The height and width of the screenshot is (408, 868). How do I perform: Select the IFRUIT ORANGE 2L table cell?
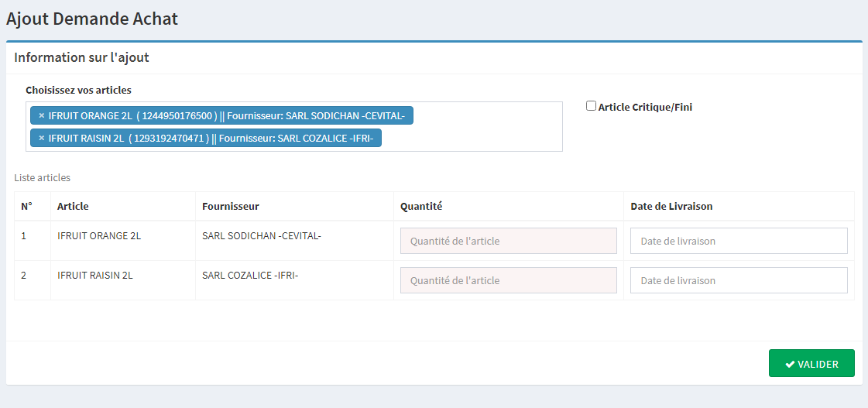click(99, 235)
